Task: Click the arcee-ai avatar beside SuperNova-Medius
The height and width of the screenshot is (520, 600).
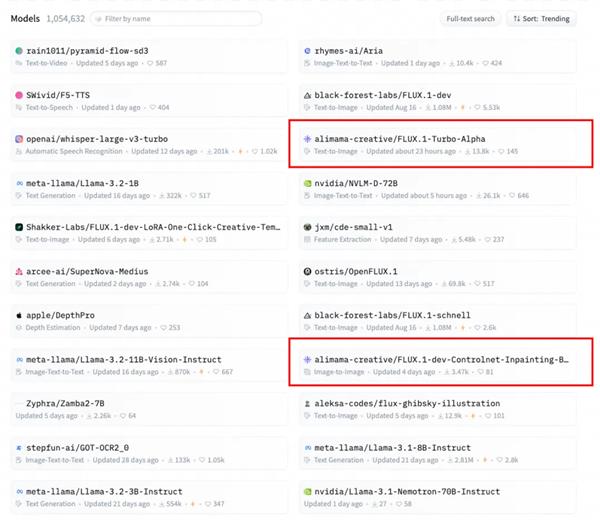Action: point(19,271)
